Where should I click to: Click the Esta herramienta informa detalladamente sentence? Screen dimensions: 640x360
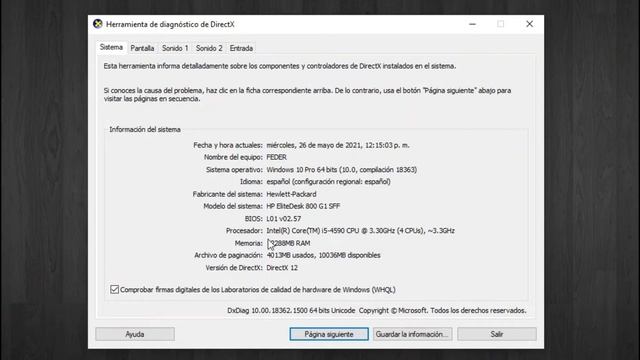point(280,66)
